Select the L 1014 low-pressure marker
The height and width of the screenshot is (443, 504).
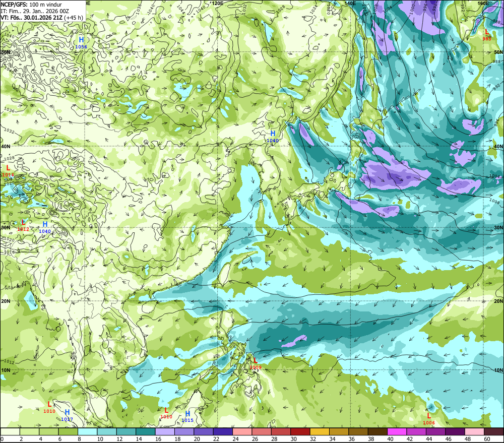click(8, 171)
